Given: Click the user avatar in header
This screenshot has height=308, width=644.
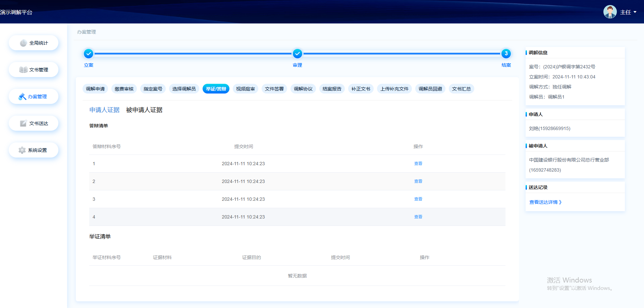Looking at the screenshot, I should [x=609, y=12].
